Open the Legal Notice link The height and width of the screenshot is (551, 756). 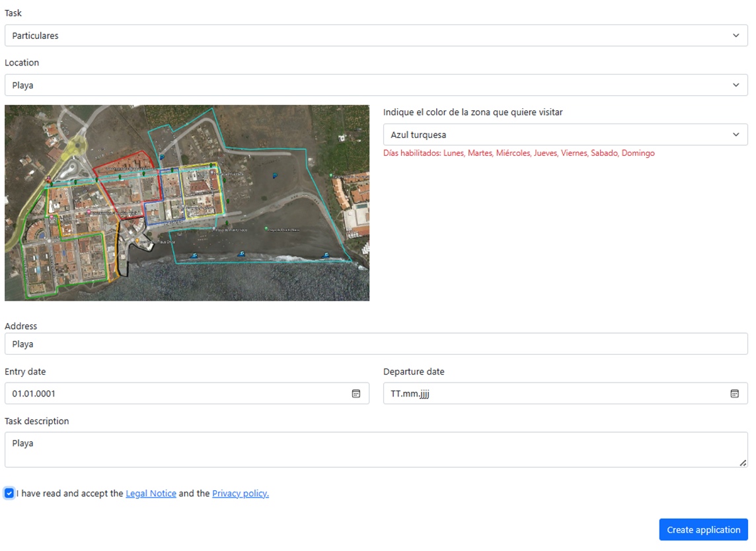(x=151, y=494)
